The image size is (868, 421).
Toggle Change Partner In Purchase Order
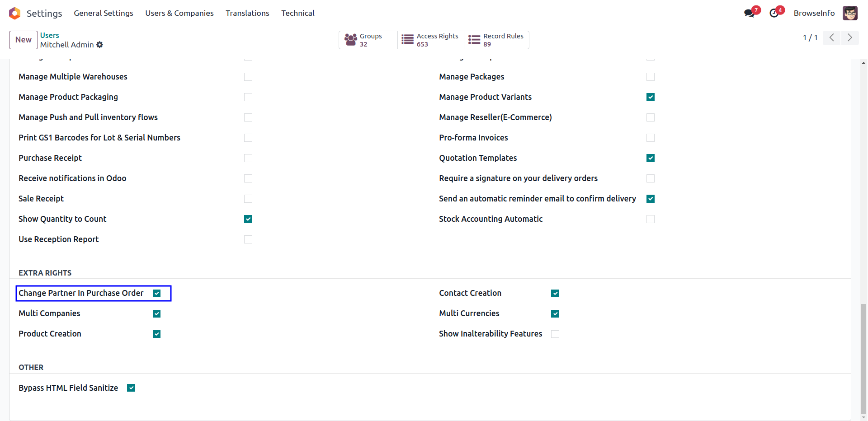157,293
